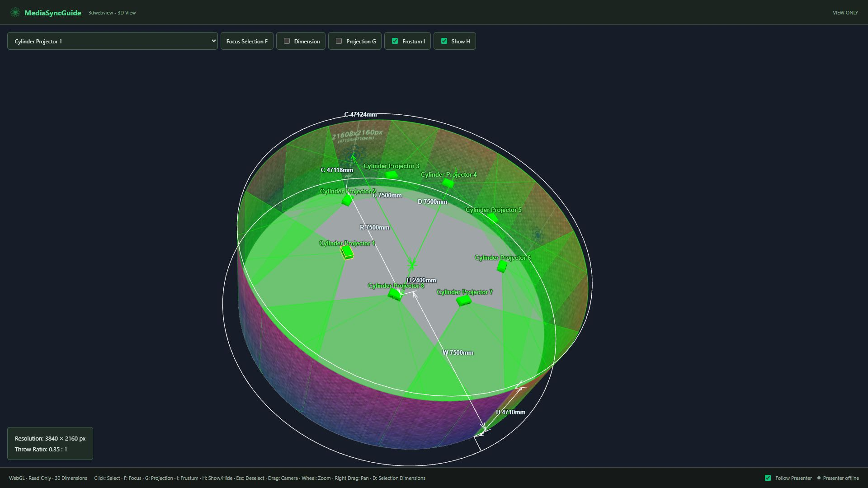The image size is (868, 488).
Task: Click the C 47118mm dimension label
Action: (x=337, y=170)
